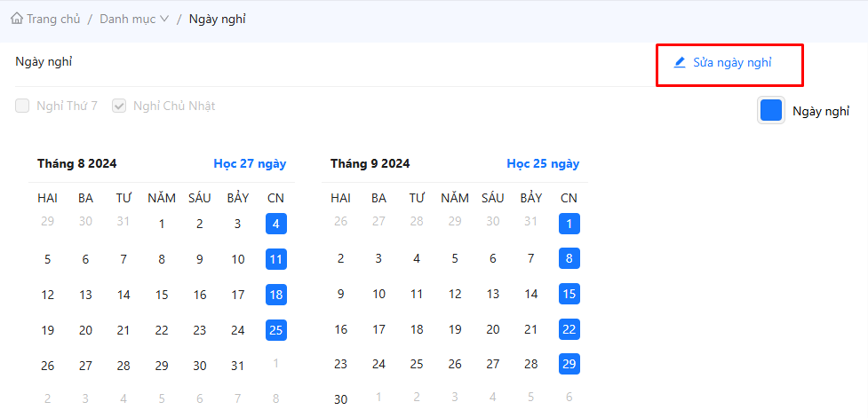Click the home icon in breadcrumb
The height and width of the screenshot is (418, 868).
(17, 19)
